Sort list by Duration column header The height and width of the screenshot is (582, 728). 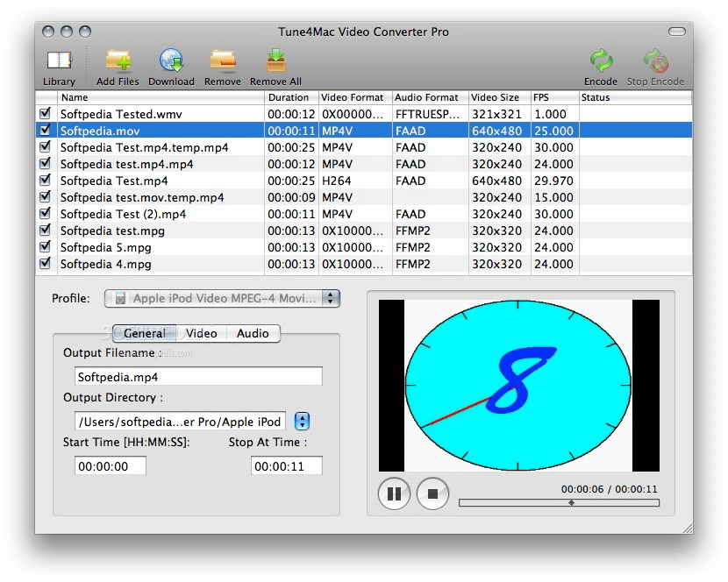[x=289, y=97]
